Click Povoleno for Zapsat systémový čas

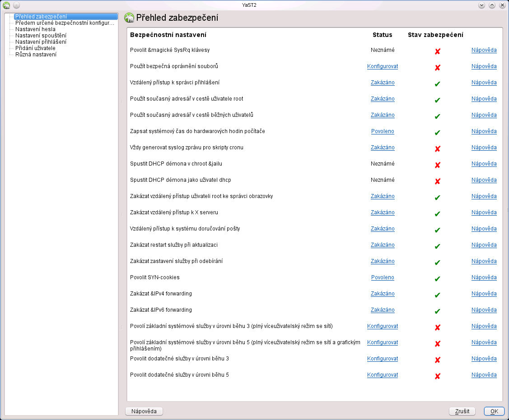click(x=383, y=131)
